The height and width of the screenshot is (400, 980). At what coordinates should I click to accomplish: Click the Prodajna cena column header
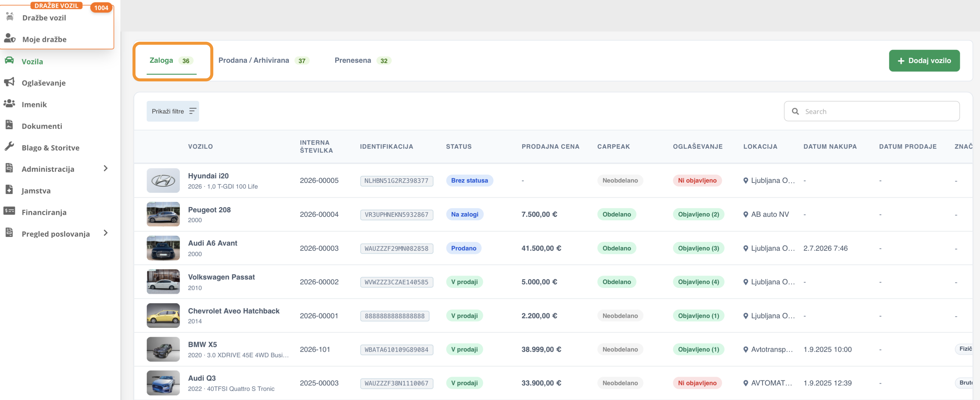pyautogui.click(x=550, y=147)
